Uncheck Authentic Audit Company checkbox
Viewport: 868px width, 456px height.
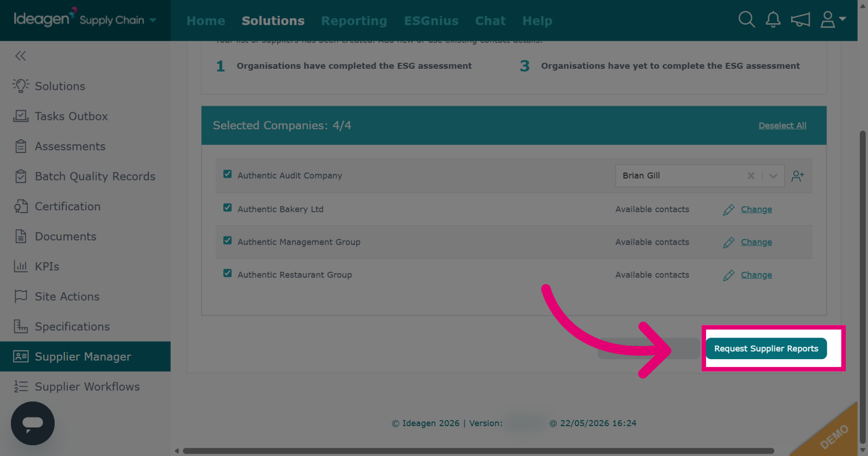[227, 174]
